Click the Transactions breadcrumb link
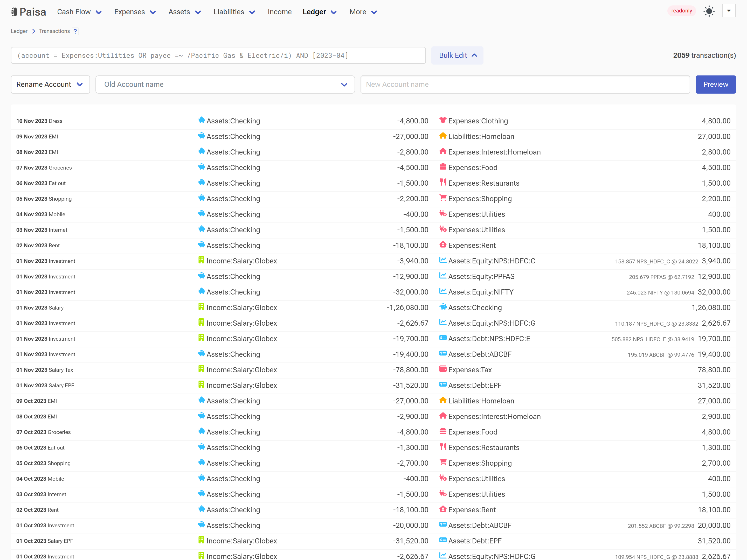 tap(54, 31)
